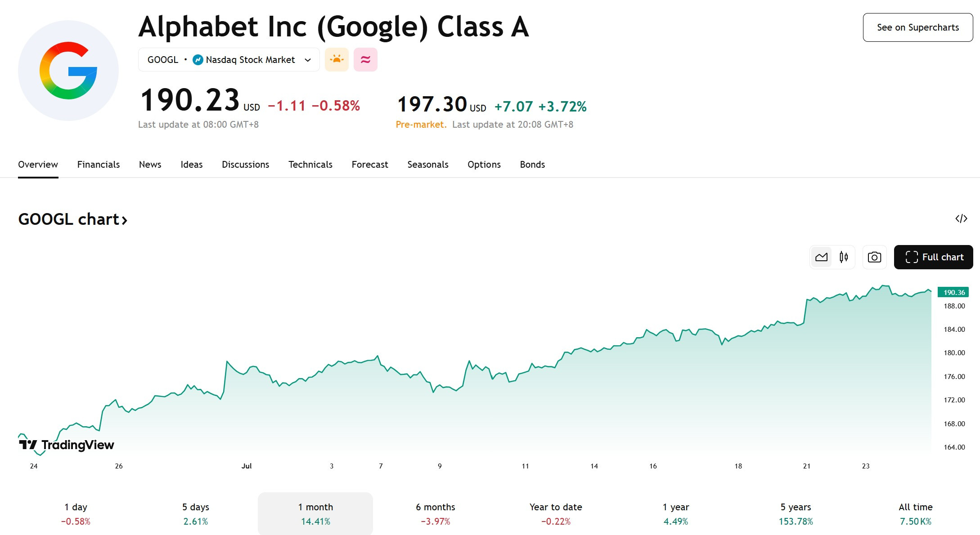Switch to the Financials tab
Image resolution: width=980 pixels, height=535 pixels.
pyautogui.click(x=99, y=165)
